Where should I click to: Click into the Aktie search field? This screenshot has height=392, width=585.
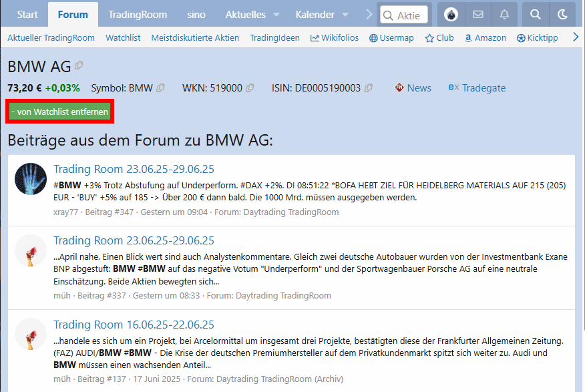click(x=404, y=15)
